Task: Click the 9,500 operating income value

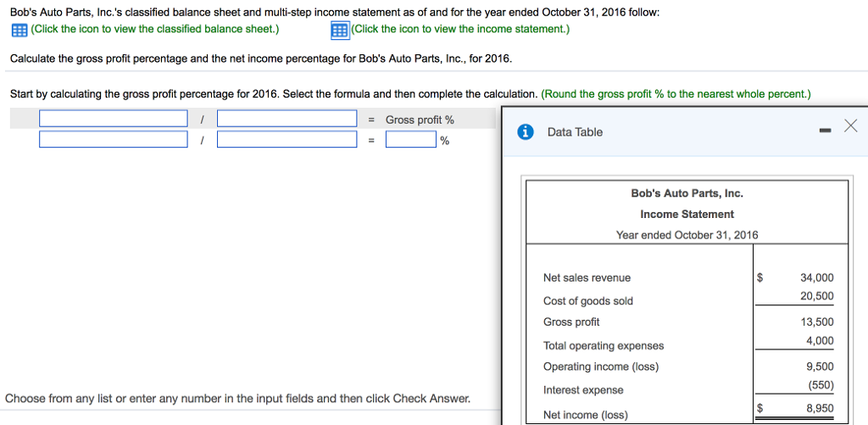Action: click(x=820, y=366)
